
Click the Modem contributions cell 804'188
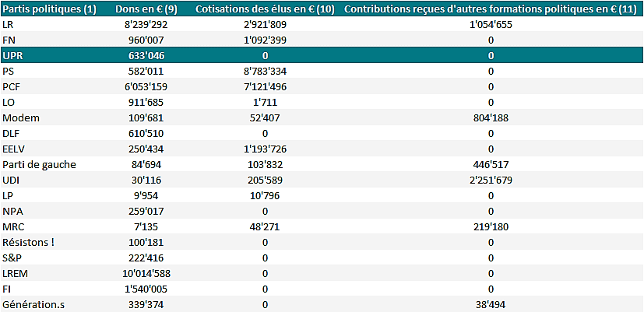pos(491,117)
